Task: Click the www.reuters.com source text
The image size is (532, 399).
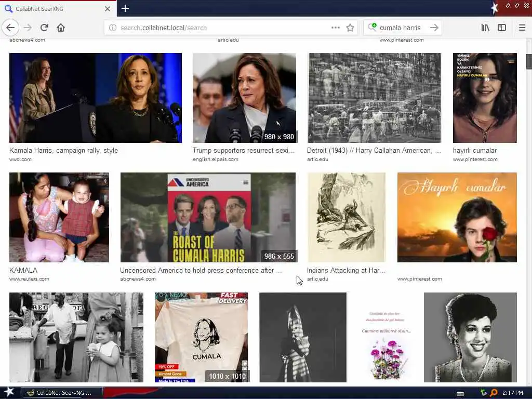Action: 29,279
